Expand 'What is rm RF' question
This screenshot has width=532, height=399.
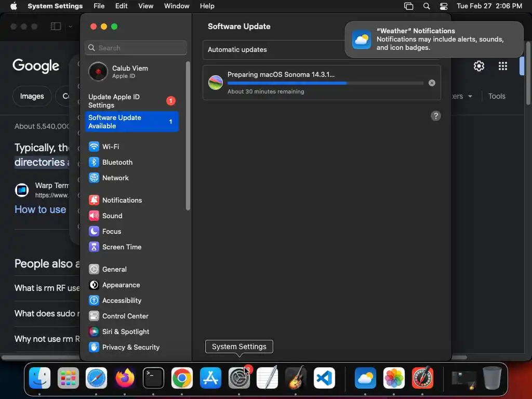click(x=47, y=288)
